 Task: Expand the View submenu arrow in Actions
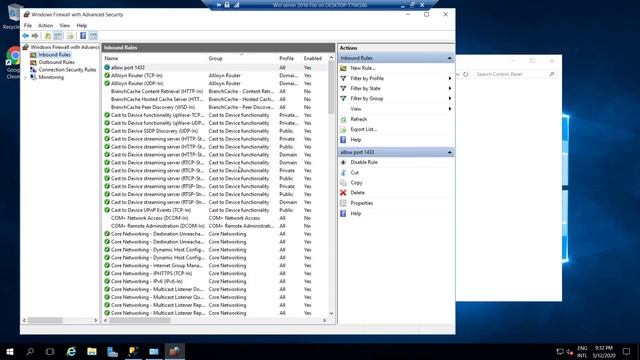pyautogui.click(x=450, y=109)
